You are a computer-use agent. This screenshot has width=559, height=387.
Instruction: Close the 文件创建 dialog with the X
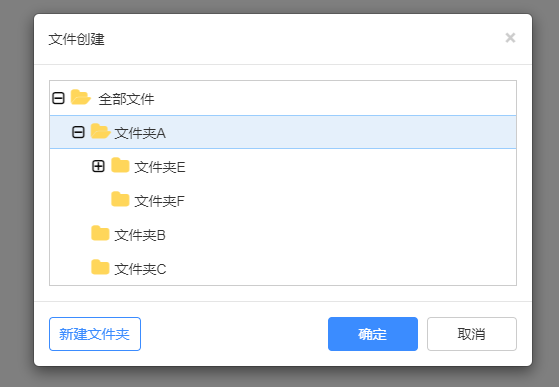511,38
